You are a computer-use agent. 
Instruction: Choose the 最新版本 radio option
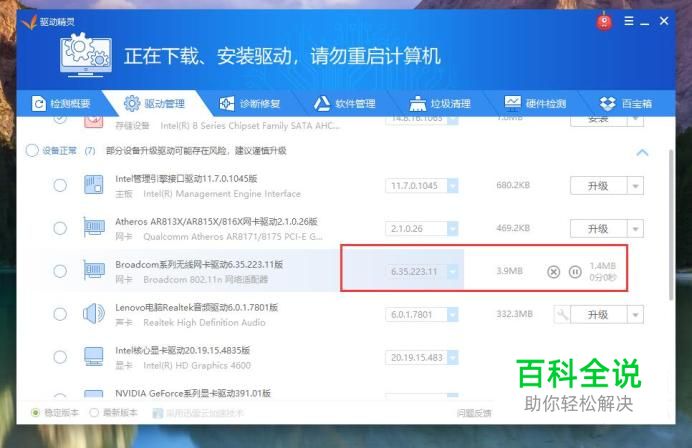click(x=94, y=413)
